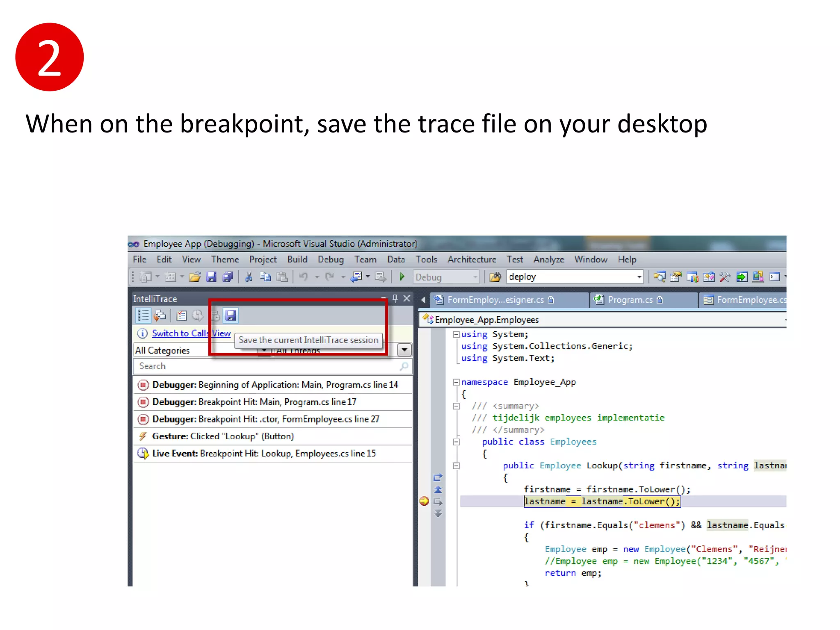This screenshot has width=840, height=630.
Task: Click the Copy icon
Action: point(265,277)
